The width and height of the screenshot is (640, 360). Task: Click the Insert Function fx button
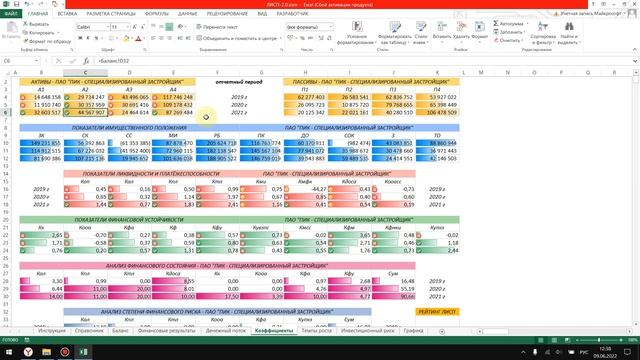[x=86, y=61]
